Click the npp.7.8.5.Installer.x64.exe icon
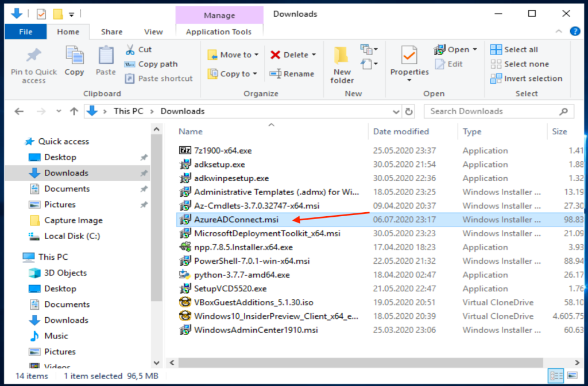The width and height of the screenshot is (588, 386). (x=185, y=247)
